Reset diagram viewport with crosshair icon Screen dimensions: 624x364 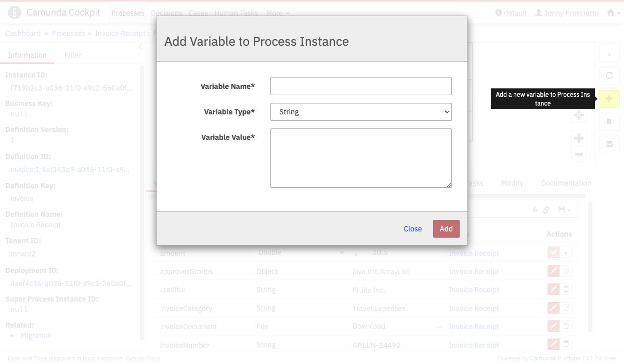click(x=578, y=115)
